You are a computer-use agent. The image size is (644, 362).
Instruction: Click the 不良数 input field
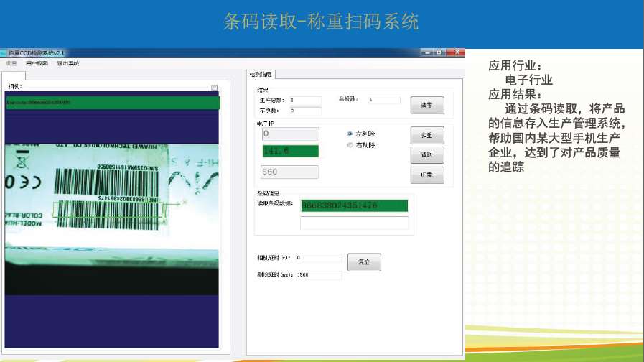coord(305,111)
